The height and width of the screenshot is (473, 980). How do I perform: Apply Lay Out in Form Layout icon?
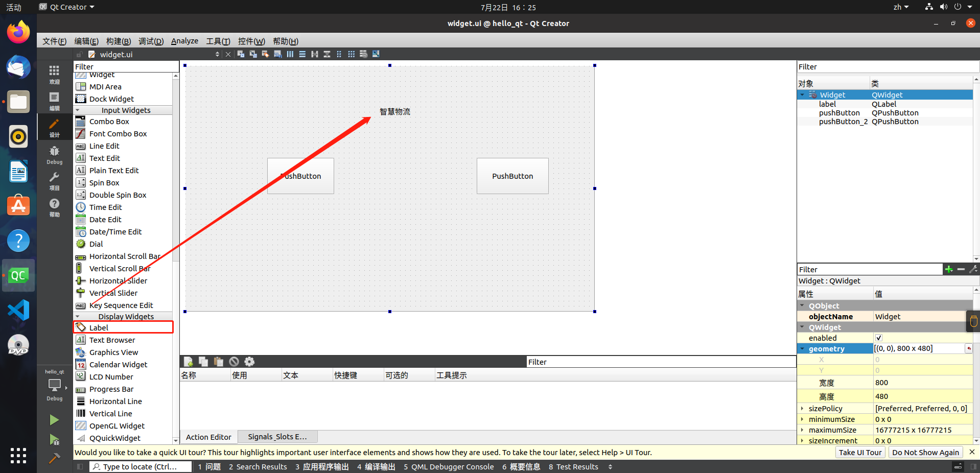(x=339, y=54)
